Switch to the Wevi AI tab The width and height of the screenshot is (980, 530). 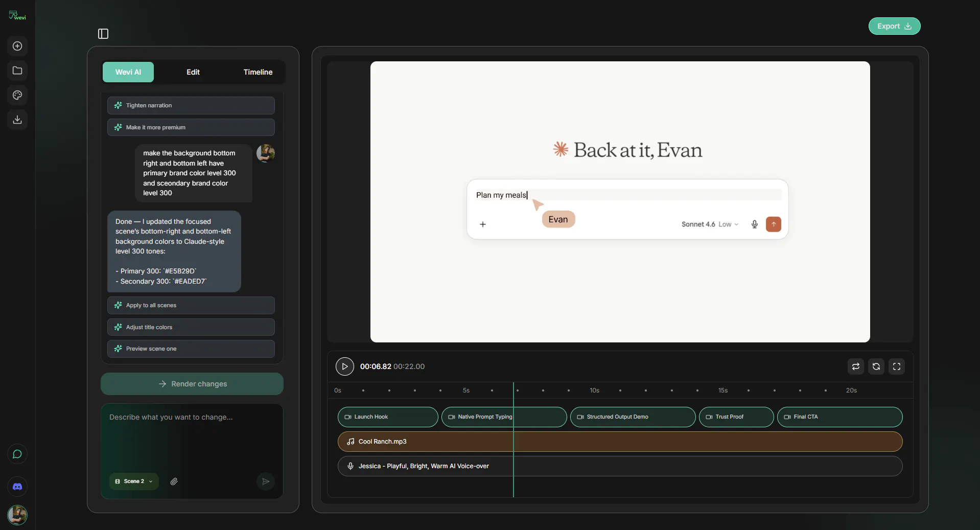(x=128, y=72)
